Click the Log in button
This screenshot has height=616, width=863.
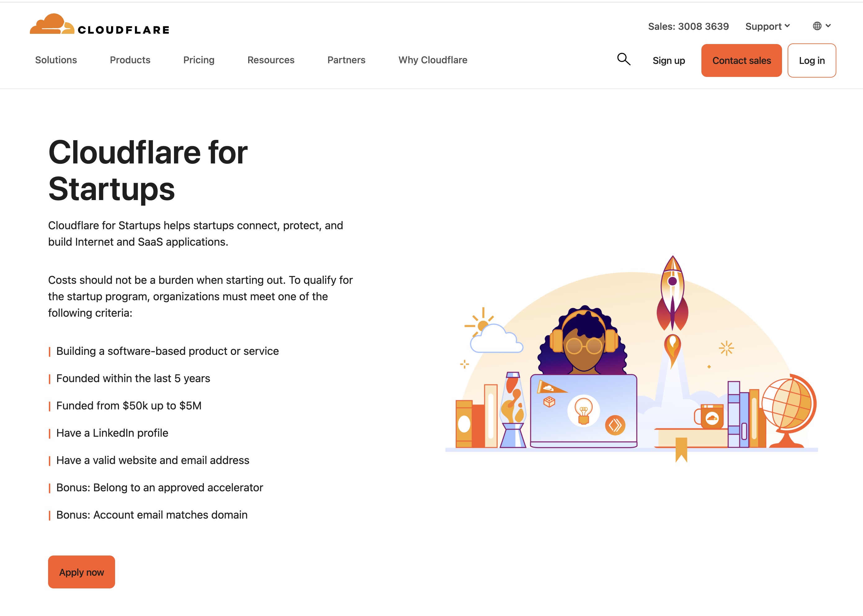coord(812,60)
